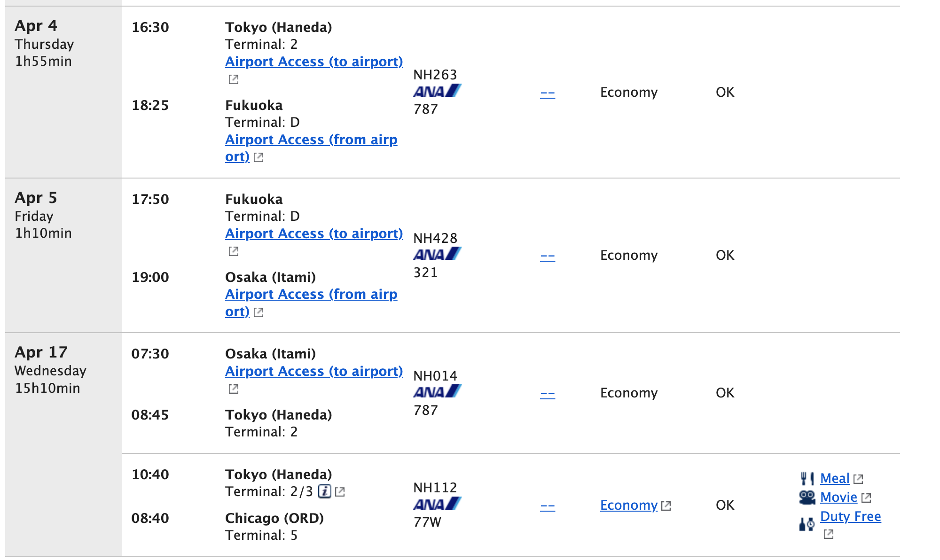
Task: Open the Meal service link
Action: 835,478
